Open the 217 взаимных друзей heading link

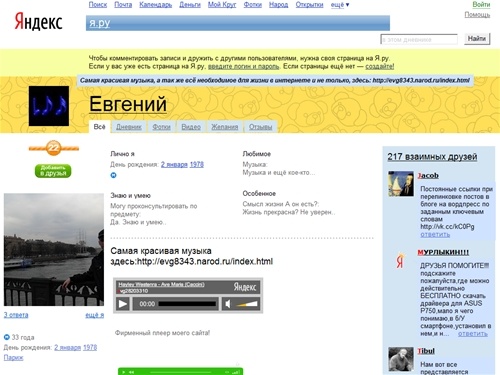click(432, 157)
